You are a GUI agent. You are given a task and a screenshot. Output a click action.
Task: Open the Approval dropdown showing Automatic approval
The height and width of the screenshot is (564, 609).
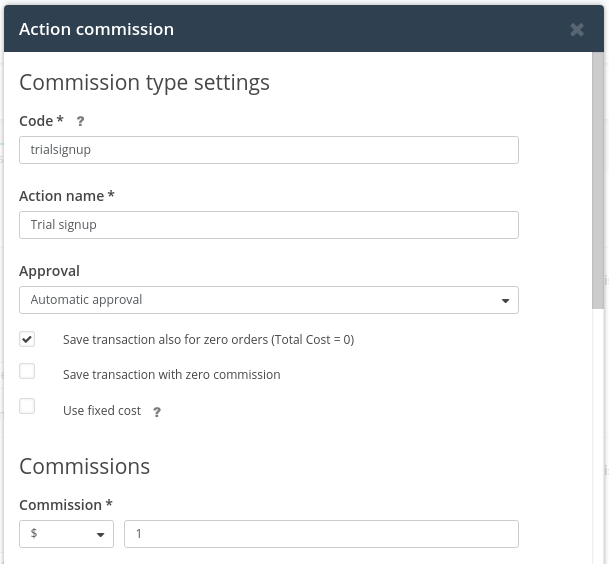coord(269,300)
